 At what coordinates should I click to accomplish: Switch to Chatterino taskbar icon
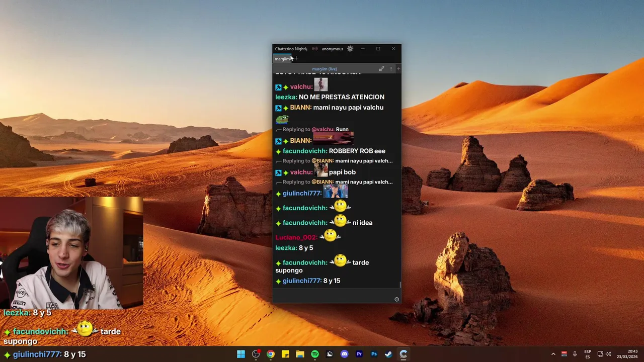(x=403, y=354)
